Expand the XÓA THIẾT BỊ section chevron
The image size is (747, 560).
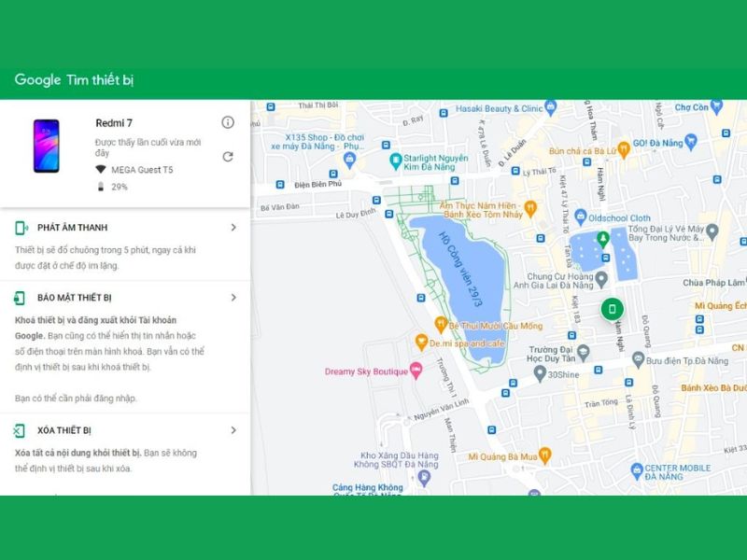[x=235, y=428]
